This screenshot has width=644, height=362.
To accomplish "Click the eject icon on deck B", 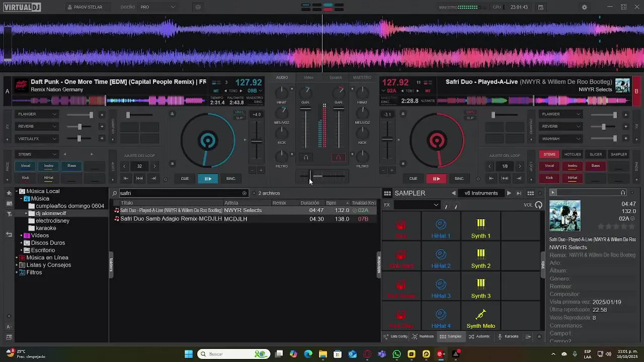I will tap(403, 114).
